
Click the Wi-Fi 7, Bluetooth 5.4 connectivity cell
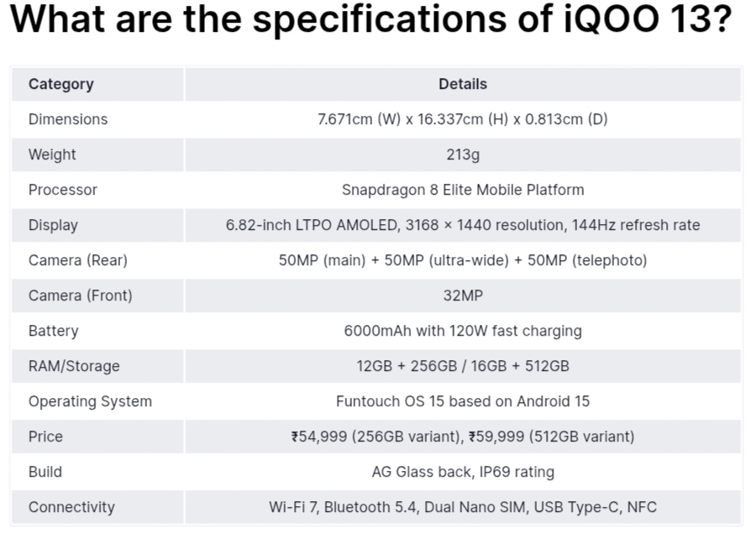[463, 507]
